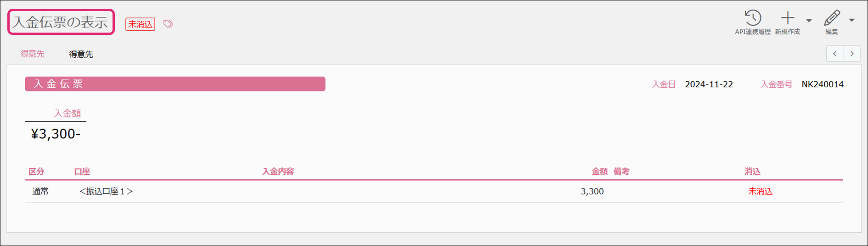Select the <振込口座１> account row
The image size is (868, 246).
106,191
